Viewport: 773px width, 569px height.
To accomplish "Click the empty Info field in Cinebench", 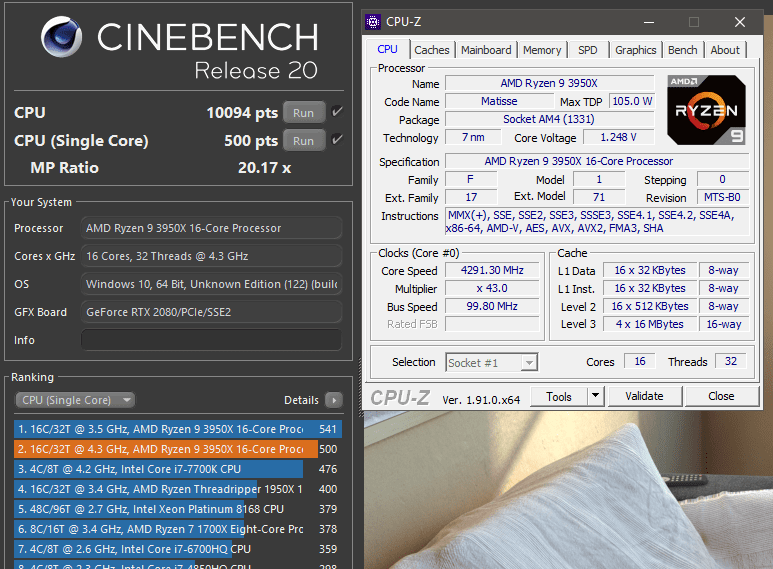I will (x=211, y=340).
